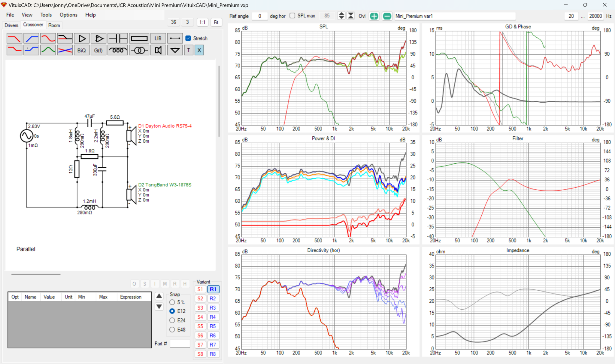Click the variant name field Mini_Premium var1

[455, 16]
